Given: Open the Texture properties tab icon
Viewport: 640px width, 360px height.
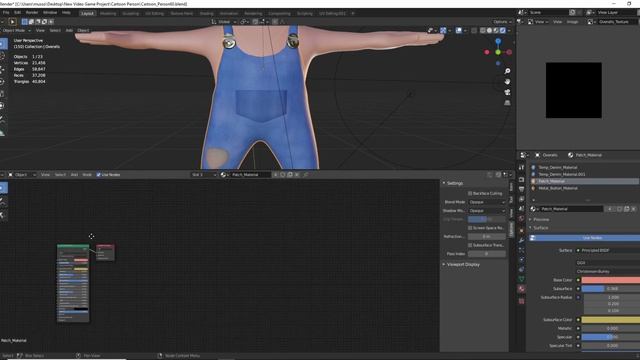Looking at the screenshot, I should tap(522, 301).
